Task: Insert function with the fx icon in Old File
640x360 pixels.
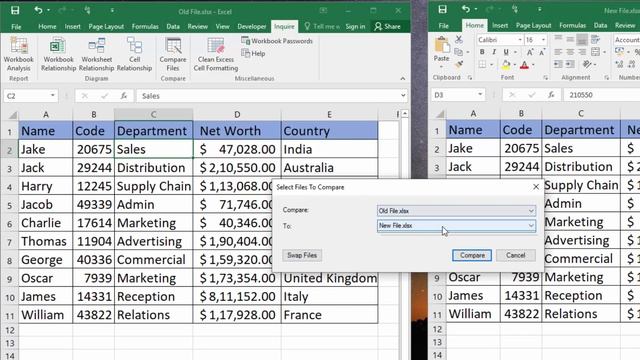Action: click(x=124, y=96)
